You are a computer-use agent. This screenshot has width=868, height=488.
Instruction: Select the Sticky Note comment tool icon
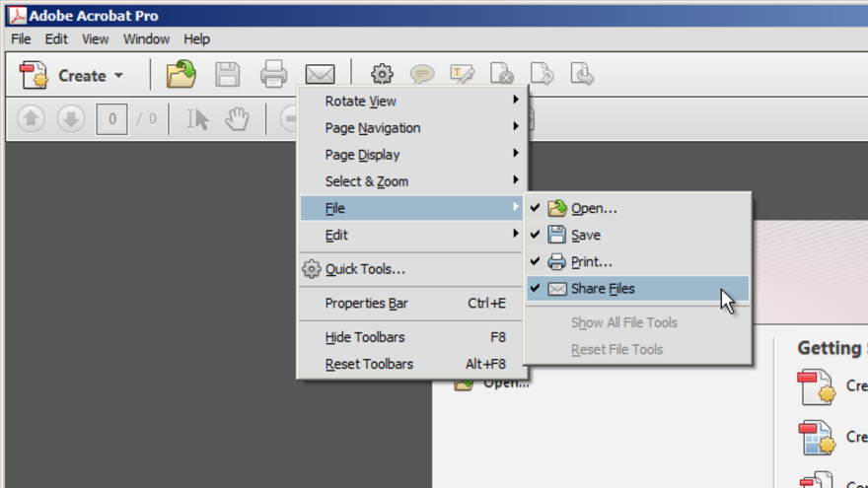[x=422, y=74]
